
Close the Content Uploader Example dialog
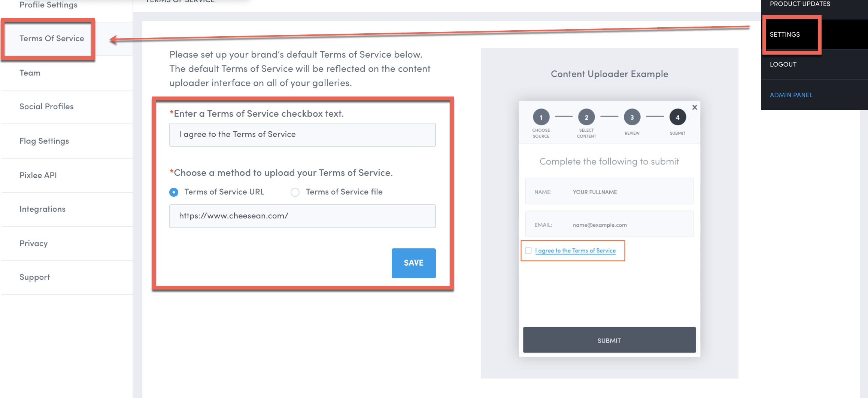click(695, 107)
